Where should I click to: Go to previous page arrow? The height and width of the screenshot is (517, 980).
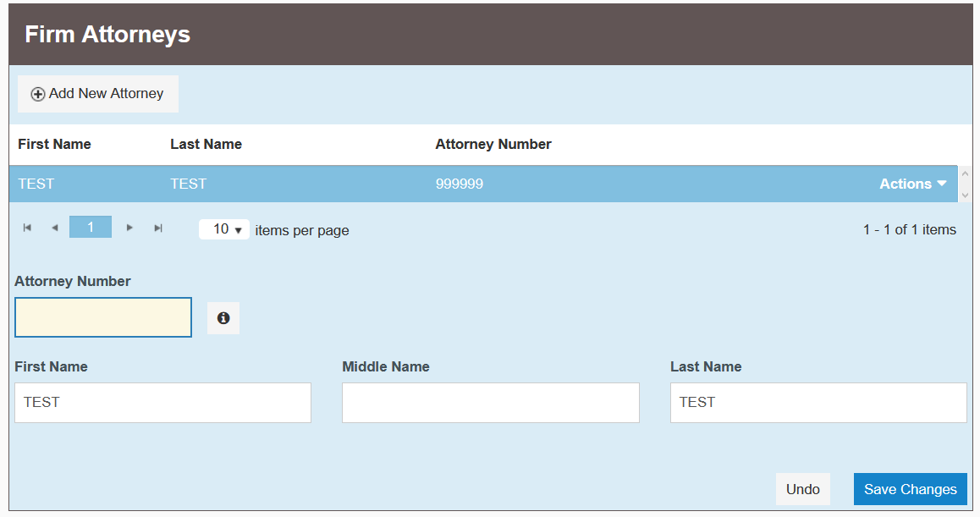(x=55, y=228)
